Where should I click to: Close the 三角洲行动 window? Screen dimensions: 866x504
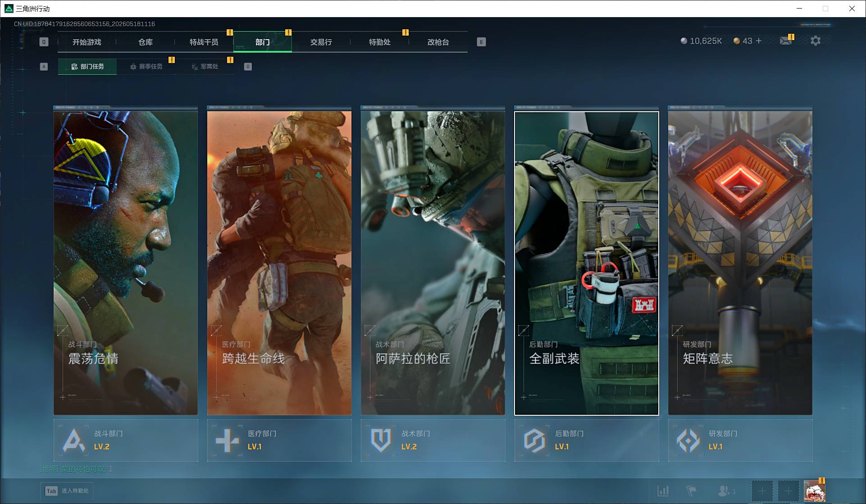coord(852,9)
